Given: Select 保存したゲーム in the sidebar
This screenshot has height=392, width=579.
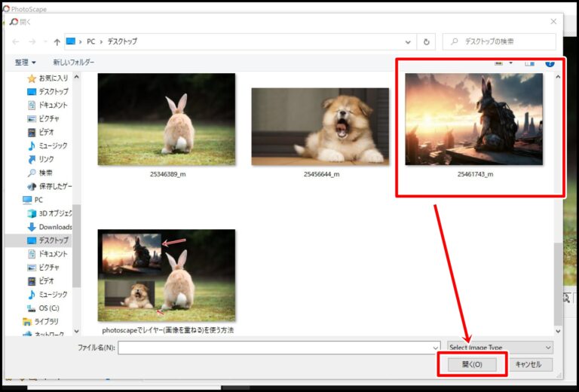Looking at the screenshot, I should 50,186.
